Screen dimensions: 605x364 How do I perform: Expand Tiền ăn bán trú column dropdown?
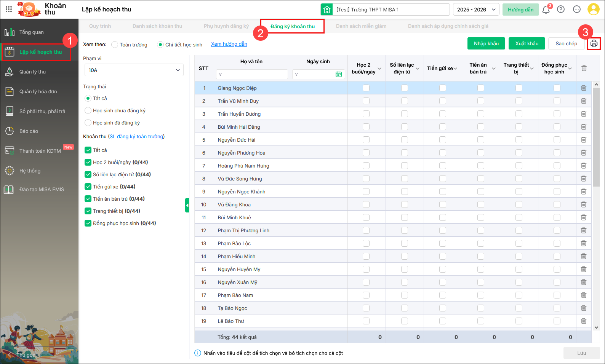[494, 69]
